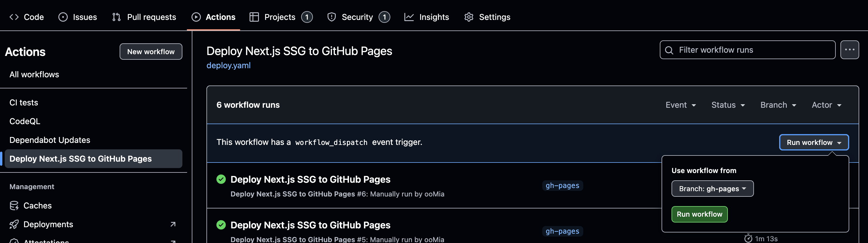Click the Issues circle icon
This screenshot has height=243, width=868.
63,17
